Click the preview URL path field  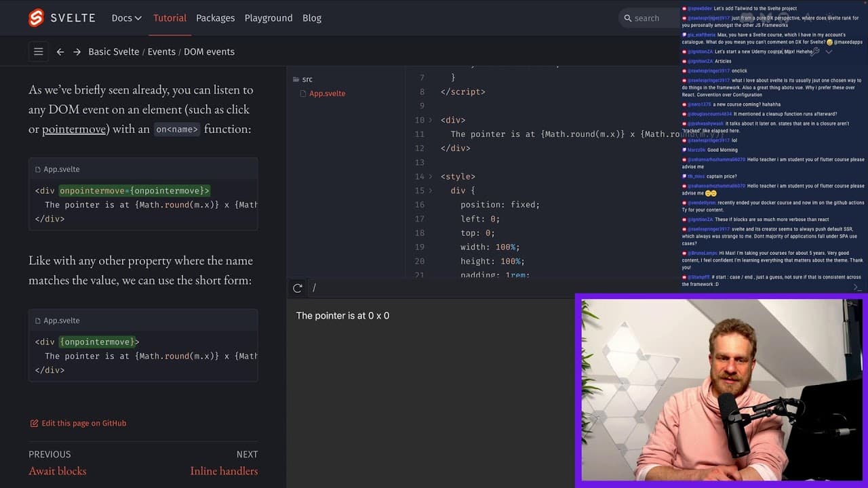tap(441, 288)
